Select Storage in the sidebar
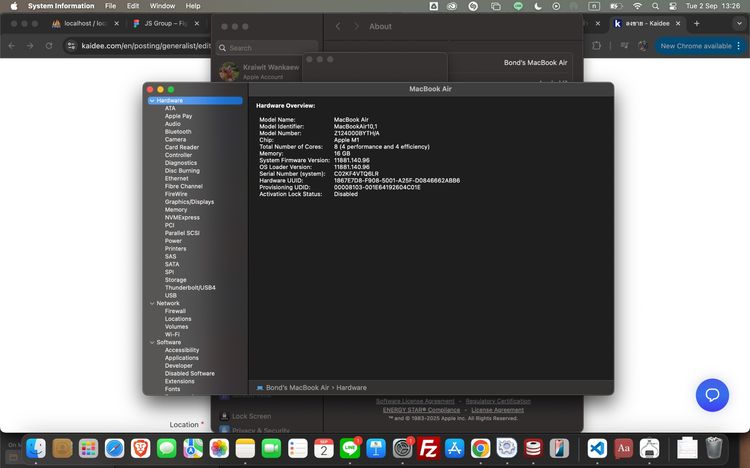Image resolution: width=750 pixels, height=468 pixels. 176,280
